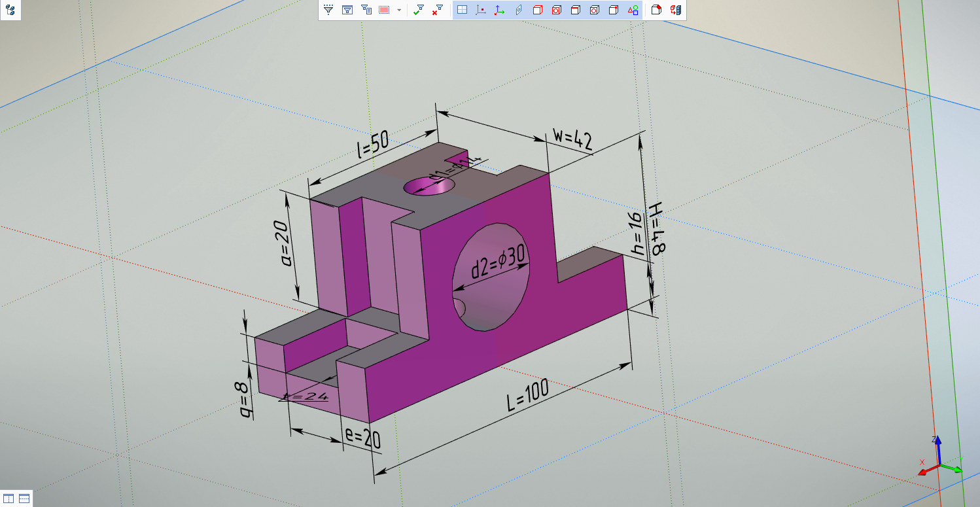Select dimension q=8
This screenshot has width=980, height=507.
tap(245, 400)
